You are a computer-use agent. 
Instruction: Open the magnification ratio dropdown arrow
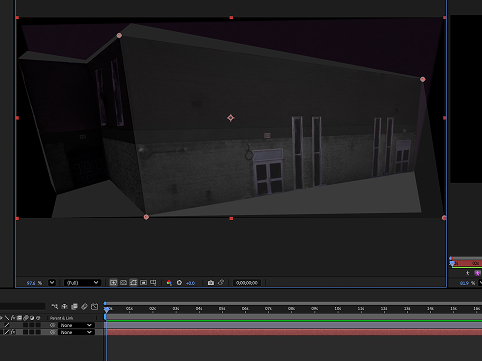52,283
